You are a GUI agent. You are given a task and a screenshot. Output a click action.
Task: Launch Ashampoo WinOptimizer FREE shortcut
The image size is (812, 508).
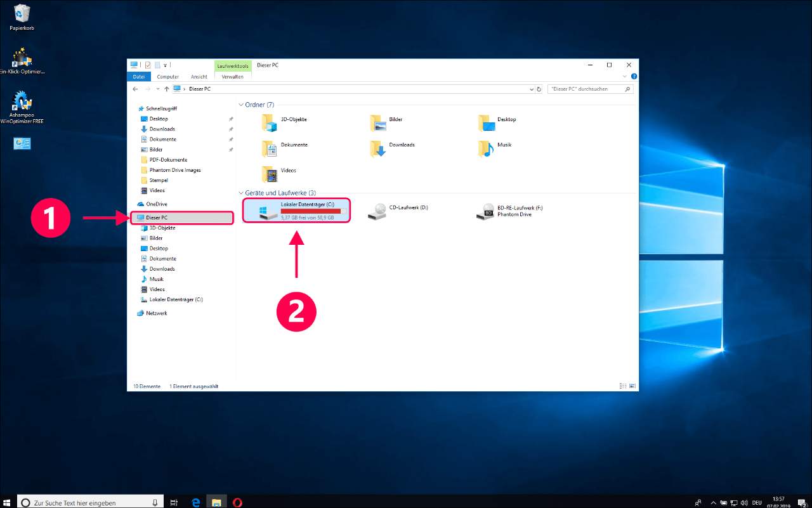pos(22,108)
